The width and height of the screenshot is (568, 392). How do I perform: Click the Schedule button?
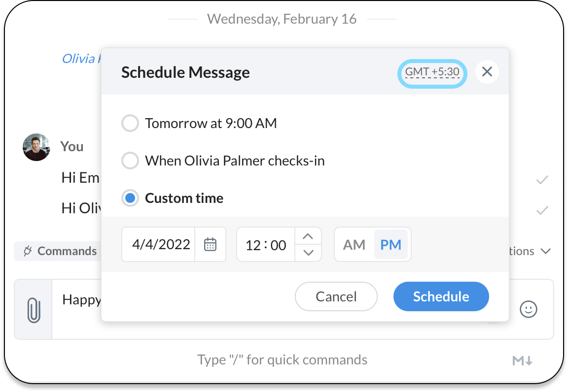[x=441, y=296]
